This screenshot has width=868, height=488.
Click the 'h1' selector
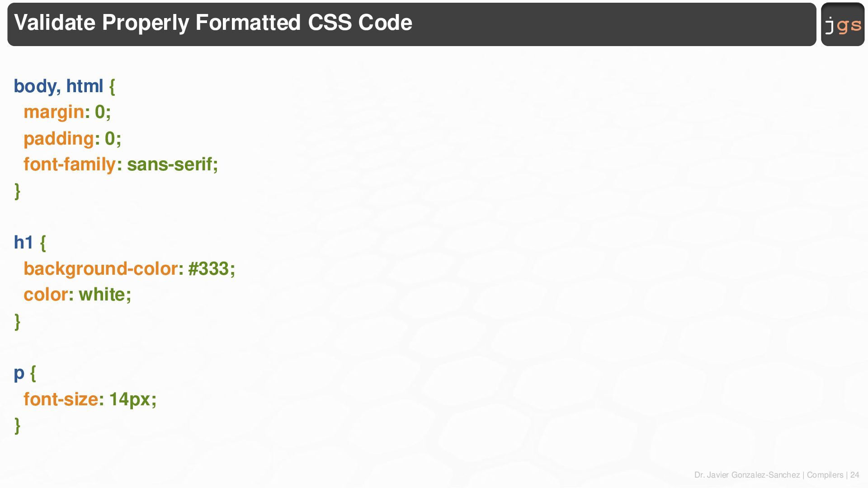(x=24, y=243)
